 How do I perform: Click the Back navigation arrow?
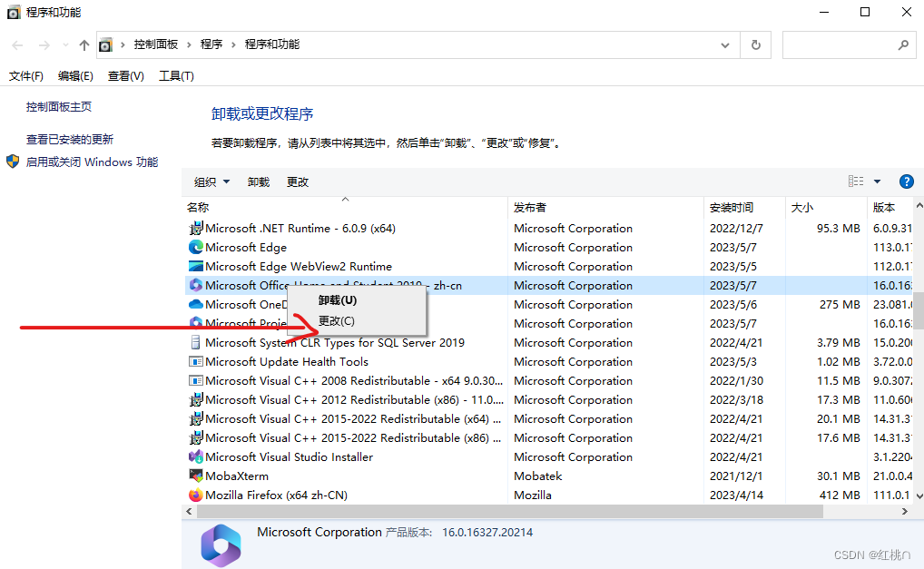point(17,44)
